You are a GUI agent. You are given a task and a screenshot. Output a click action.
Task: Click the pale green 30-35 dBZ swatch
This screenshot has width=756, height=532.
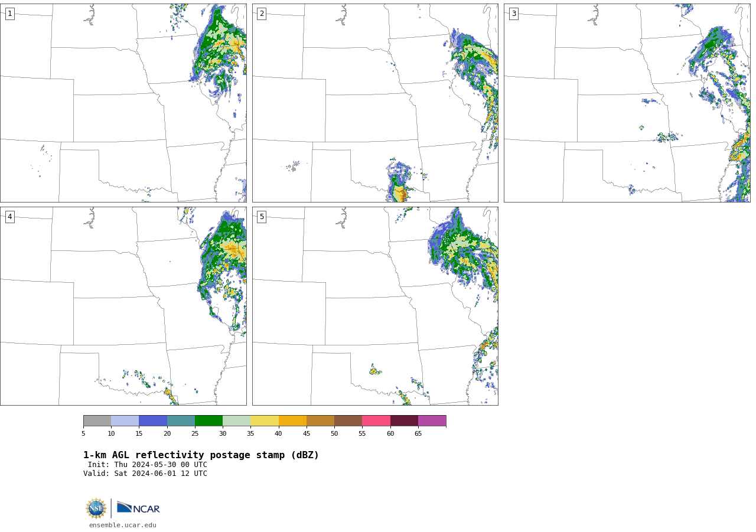pos(236,421)
